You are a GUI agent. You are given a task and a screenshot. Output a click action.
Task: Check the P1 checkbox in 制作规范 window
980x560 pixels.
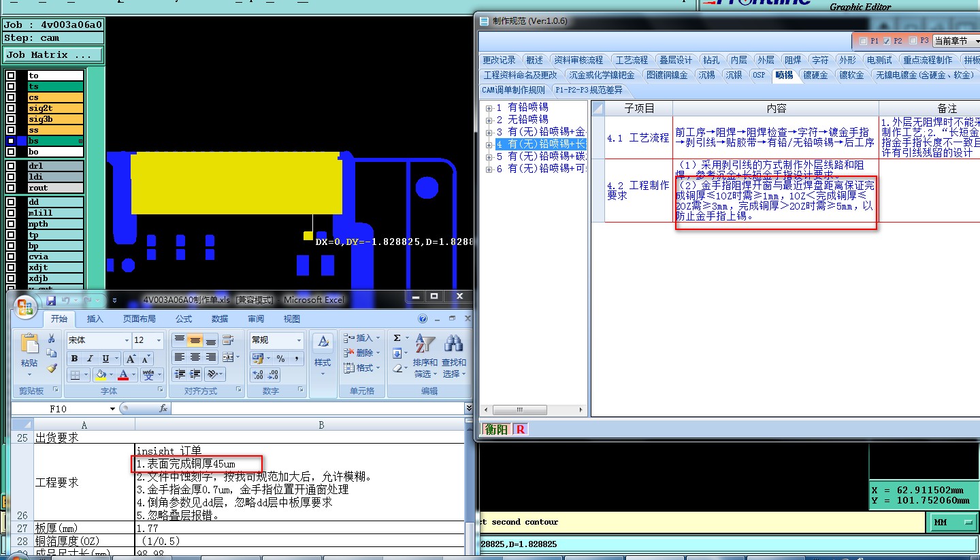point(864,42)
